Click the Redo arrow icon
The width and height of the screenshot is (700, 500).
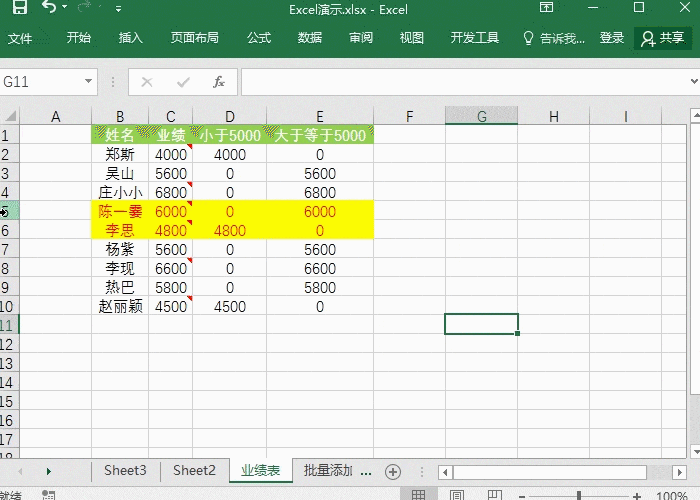click(85, 7)
